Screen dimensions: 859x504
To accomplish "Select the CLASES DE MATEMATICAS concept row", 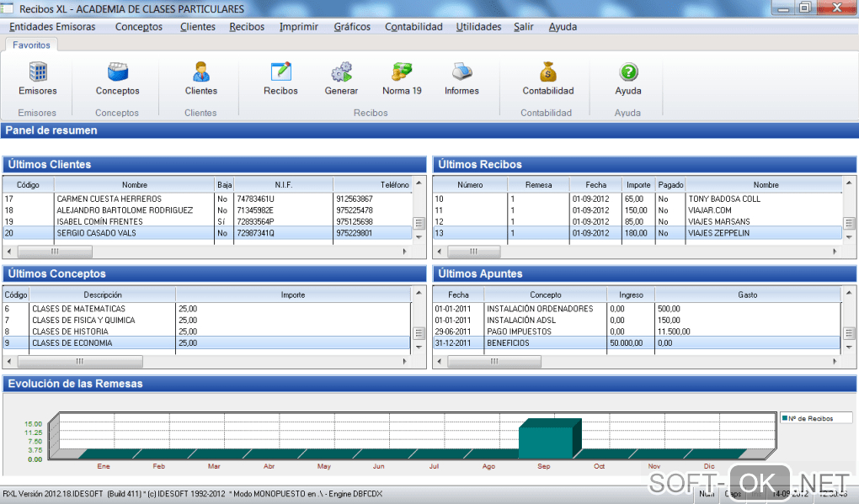I will click(x=78, y=309).
